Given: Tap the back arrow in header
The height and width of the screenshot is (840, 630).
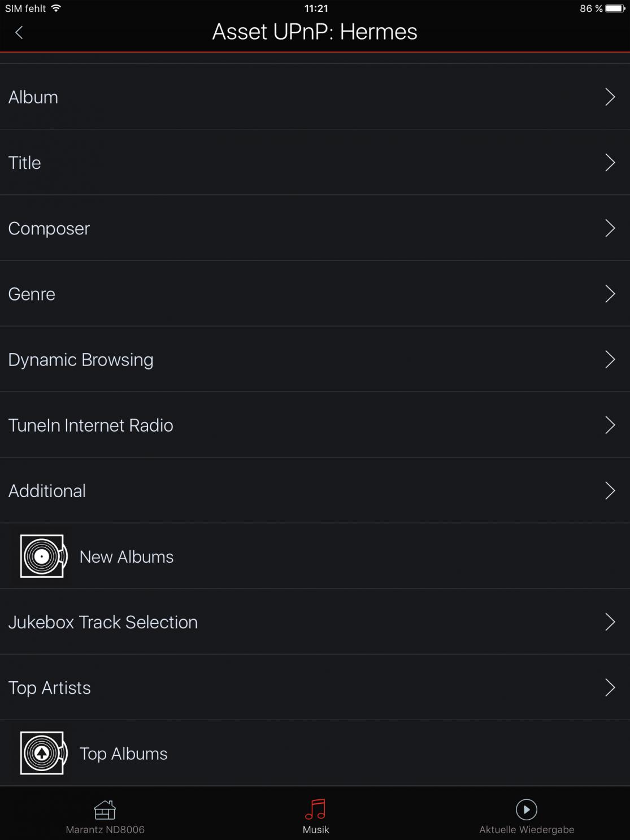Looking at the screenshot, I should (19, 33).
